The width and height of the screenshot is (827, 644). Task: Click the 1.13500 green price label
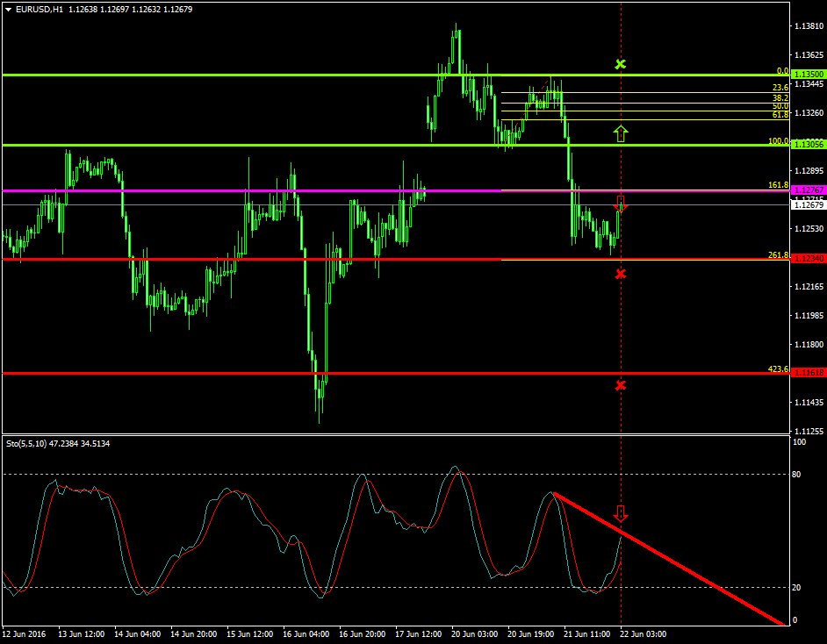point(807,75)
